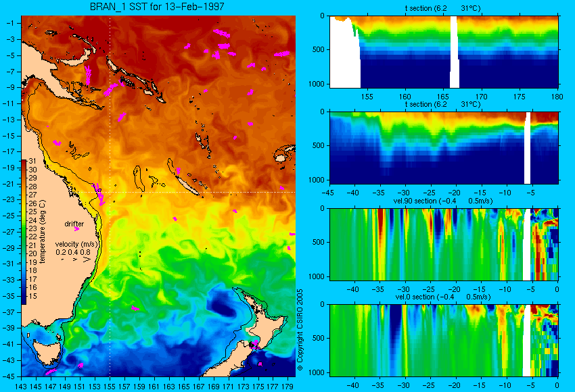Click the -23 latitude tick label
The height and width of the screenshot is (392, 575).
[x=9, y=199]
